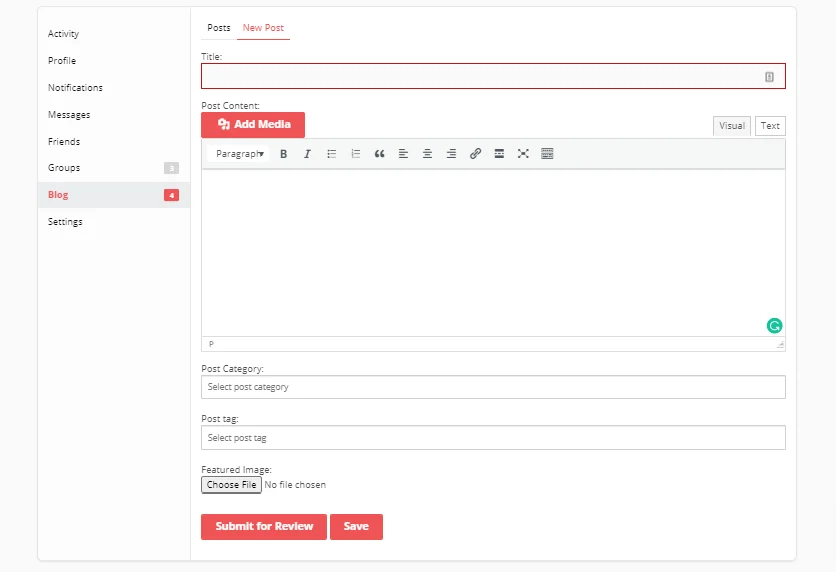Click Submit for Review button
Viewport: 836px width, 572px height.
tap(264, 527)
